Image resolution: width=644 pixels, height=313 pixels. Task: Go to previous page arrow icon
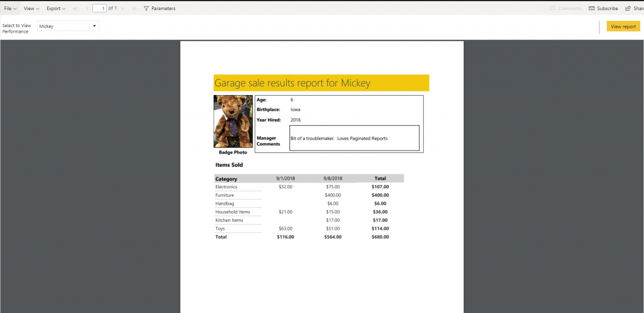coord(87,8)
